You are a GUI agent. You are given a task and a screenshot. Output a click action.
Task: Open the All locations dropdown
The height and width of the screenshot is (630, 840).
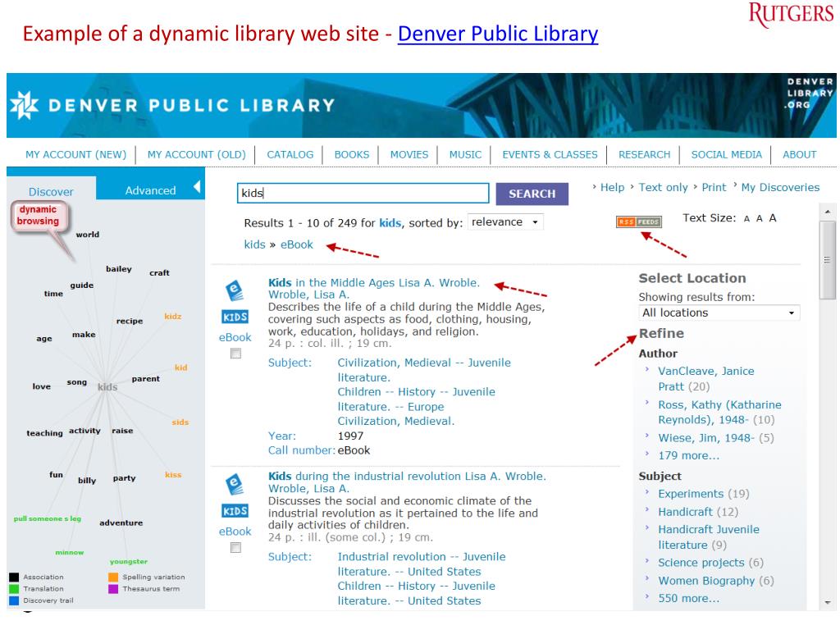[719, 313]
